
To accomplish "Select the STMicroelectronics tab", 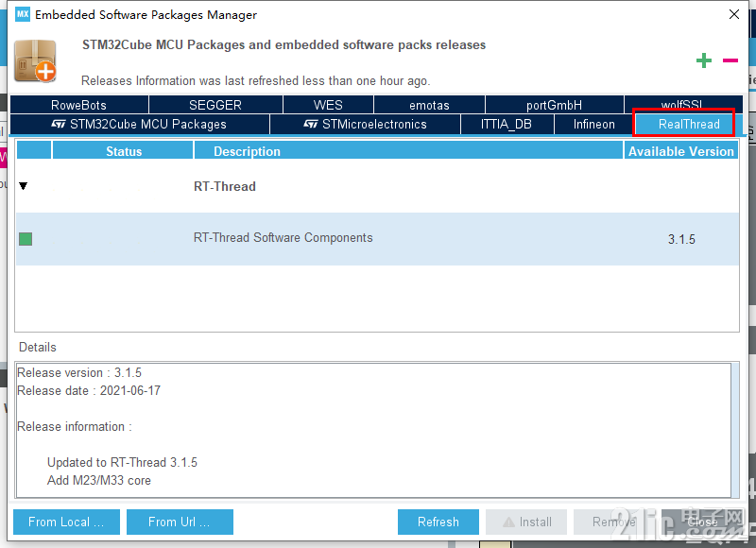I will (365, 125).
